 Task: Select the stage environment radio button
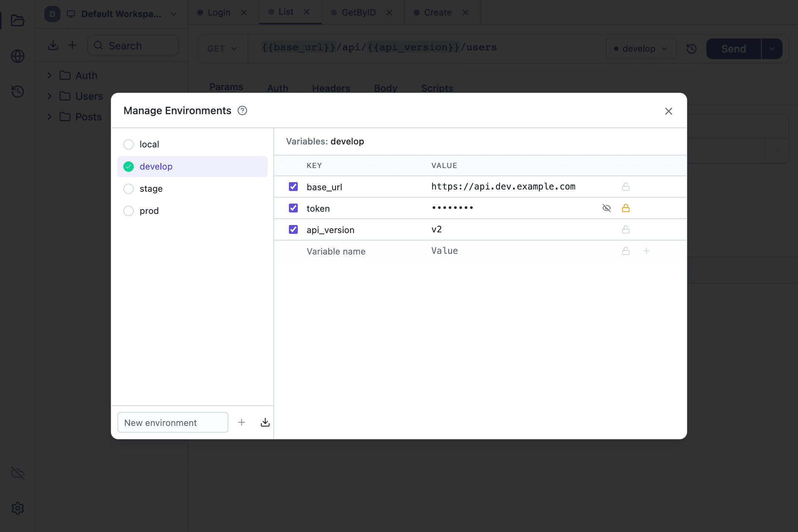[x=129, y=189]
